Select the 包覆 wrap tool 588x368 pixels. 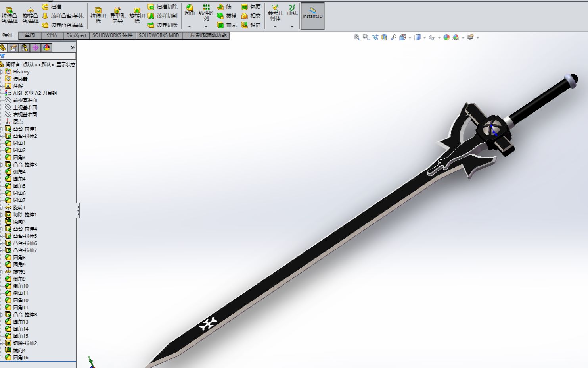point(251,7)
